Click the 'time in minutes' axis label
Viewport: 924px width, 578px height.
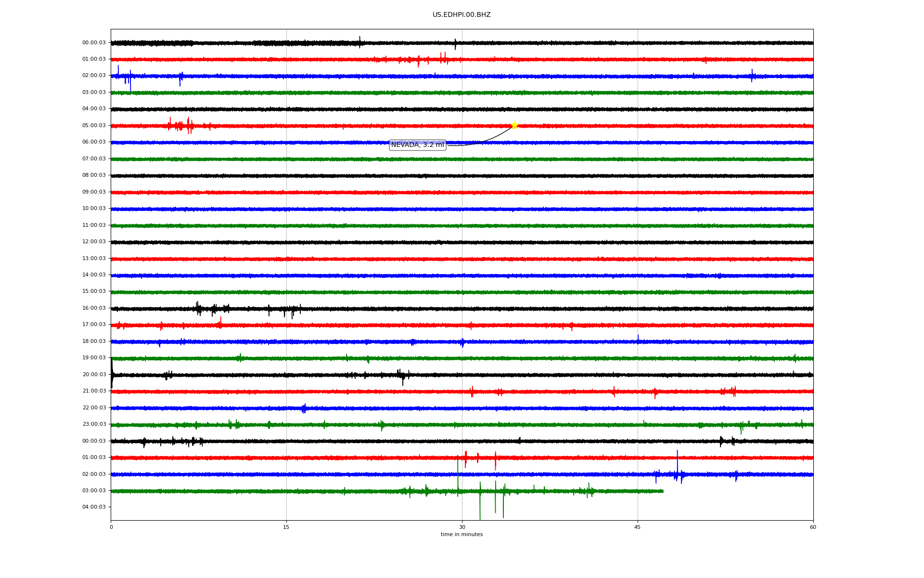tap(461, 535)
